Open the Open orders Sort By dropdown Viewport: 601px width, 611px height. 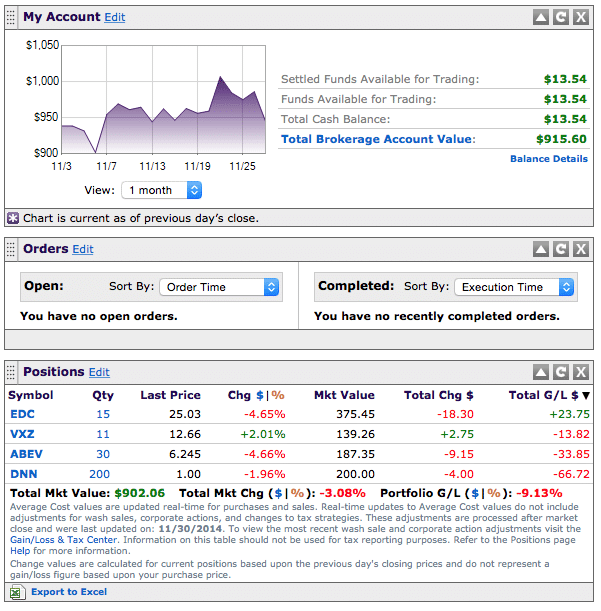[219, 287]
